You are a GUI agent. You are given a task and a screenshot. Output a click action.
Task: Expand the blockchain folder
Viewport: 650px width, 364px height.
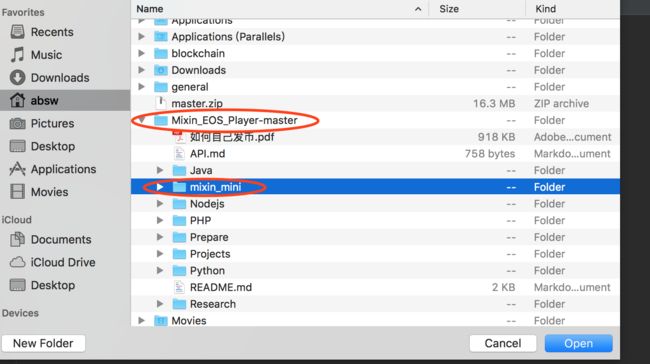click(141, 53)
